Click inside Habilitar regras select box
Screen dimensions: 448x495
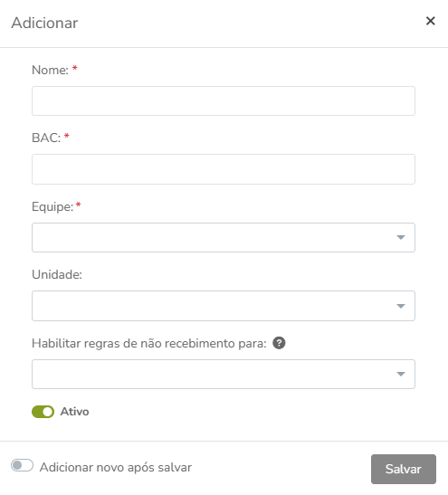tap(224, 374)
